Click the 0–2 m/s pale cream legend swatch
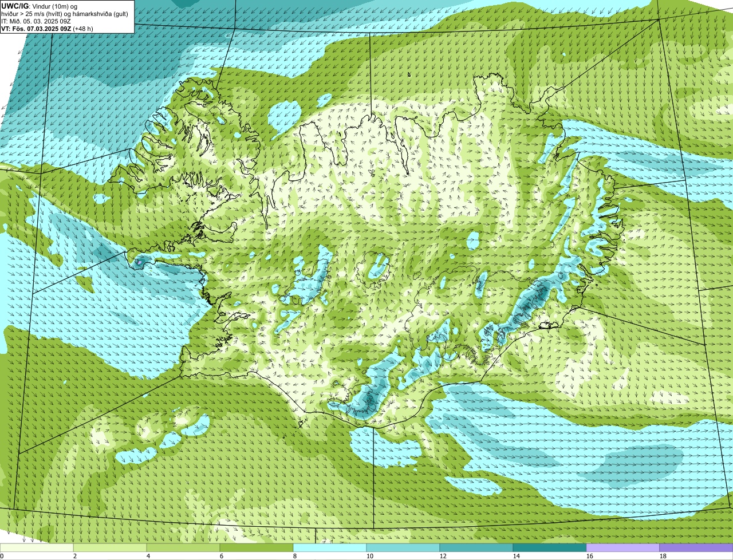This screenshot has width=733, height=560. [x=37, y=547]
